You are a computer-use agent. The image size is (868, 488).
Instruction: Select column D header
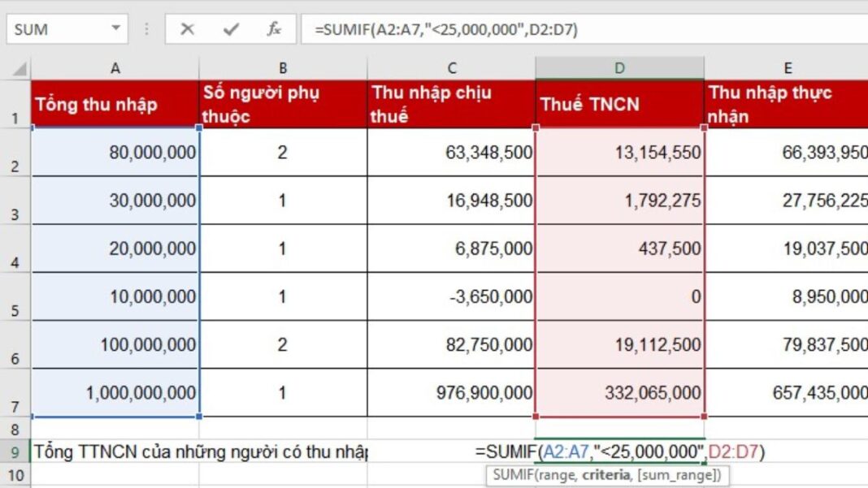tap(619, 69)
